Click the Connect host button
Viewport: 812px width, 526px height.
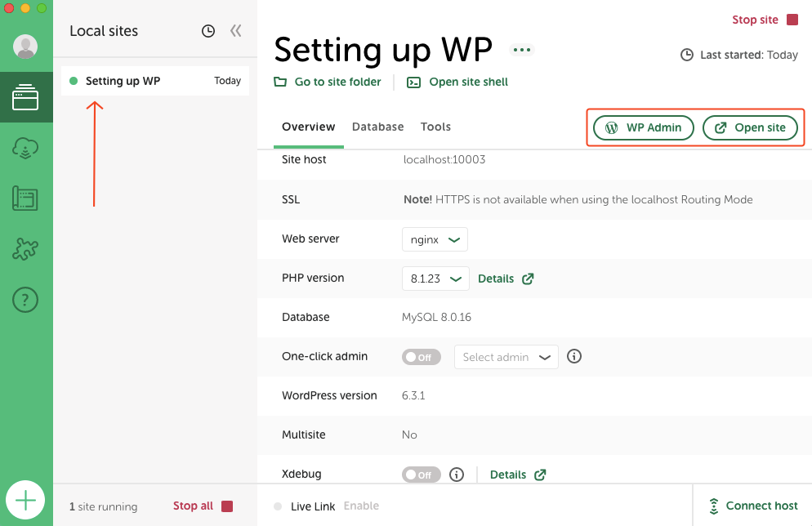[753, 506]
